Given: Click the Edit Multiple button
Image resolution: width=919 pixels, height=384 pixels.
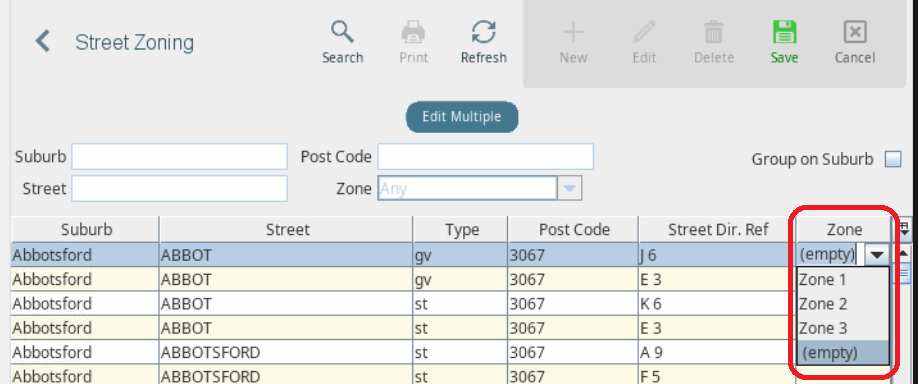Looking at the screenshot, I should click(462, 117).
